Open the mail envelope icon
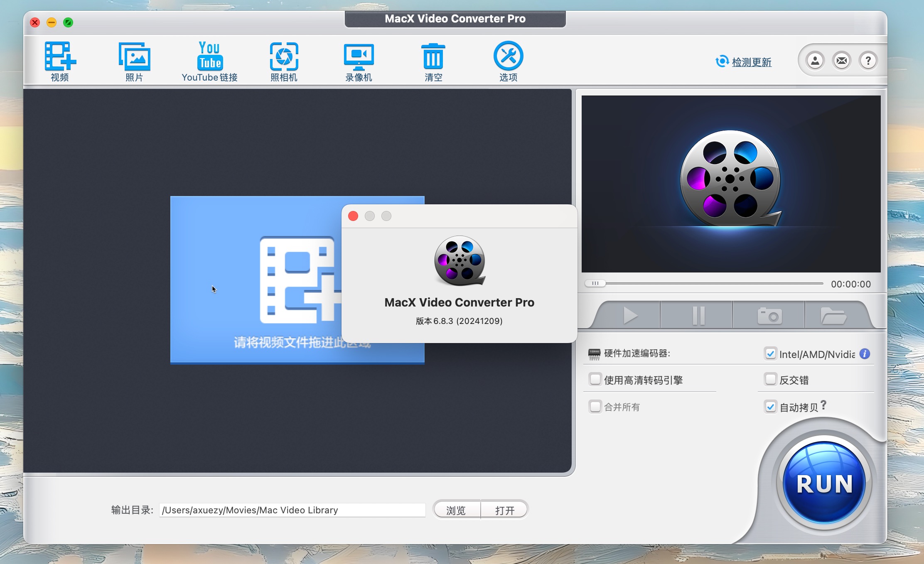Image resolution: width=924 pixels, height=564 pixels. point(842,61)
